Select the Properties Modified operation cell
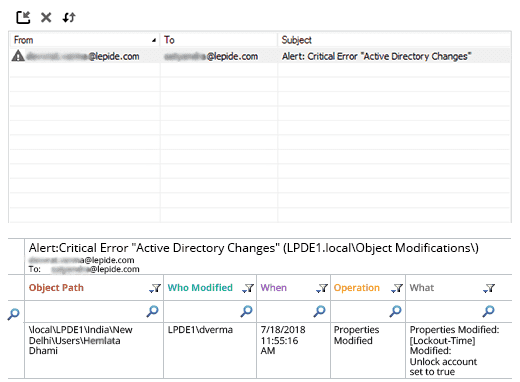Viewport: 520px width, 382px height. [x=368, y=350]
